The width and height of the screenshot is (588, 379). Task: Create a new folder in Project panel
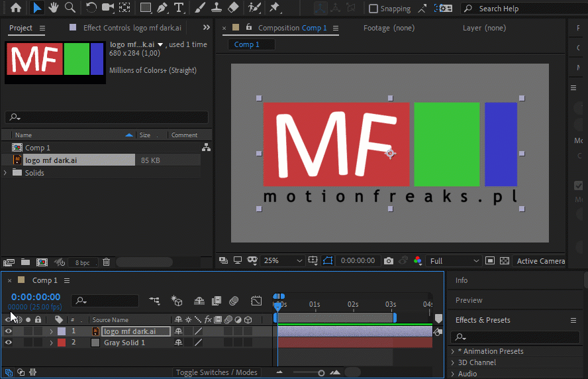26,262
